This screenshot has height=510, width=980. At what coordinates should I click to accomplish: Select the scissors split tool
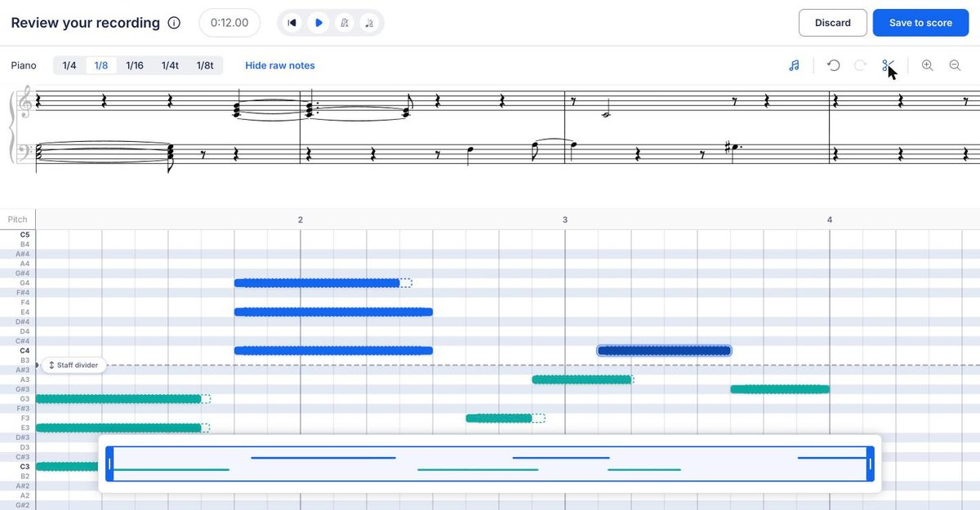pos(888,65)
